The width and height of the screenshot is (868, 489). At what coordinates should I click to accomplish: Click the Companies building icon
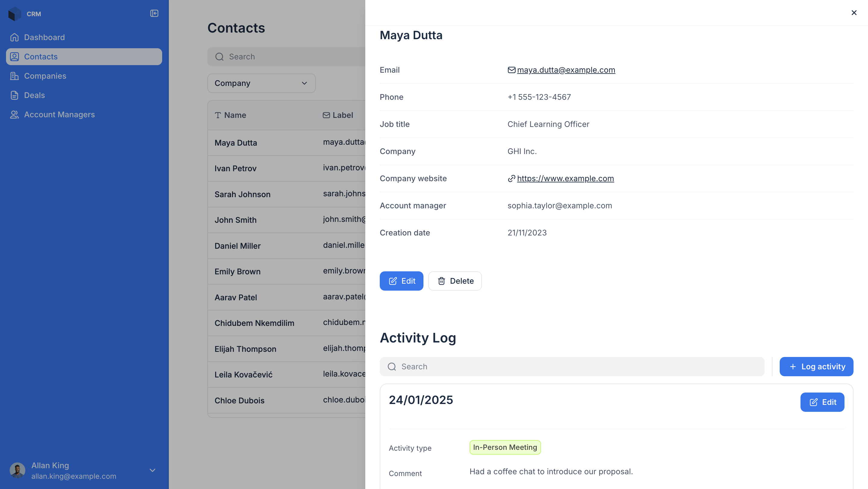(14, 76)
